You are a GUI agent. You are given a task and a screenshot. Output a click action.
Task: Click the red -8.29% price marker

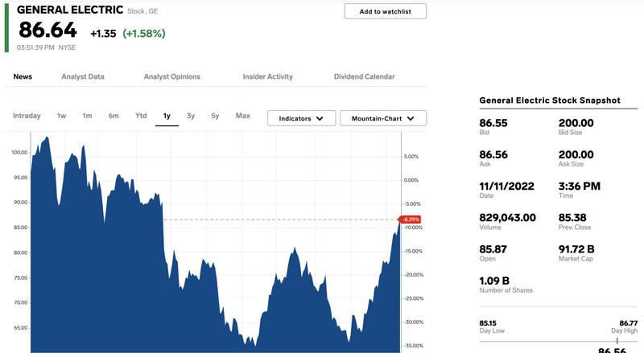click(411, 220)
